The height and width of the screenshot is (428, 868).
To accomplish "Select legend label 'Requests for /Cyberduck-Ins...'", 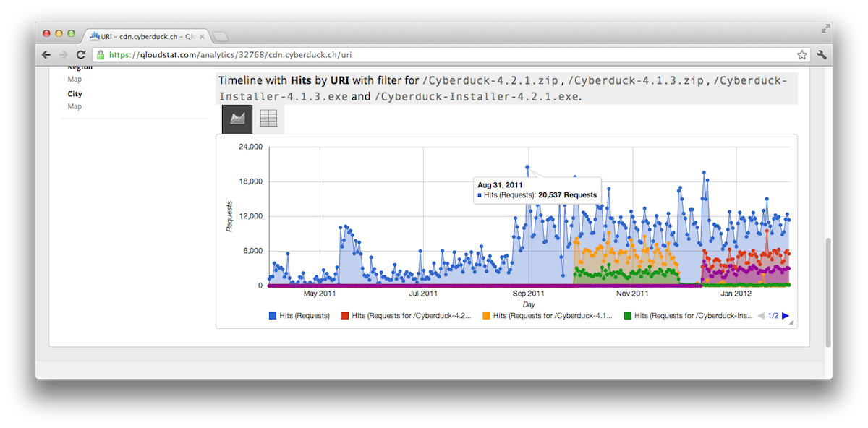I will (x=694, y=316).
